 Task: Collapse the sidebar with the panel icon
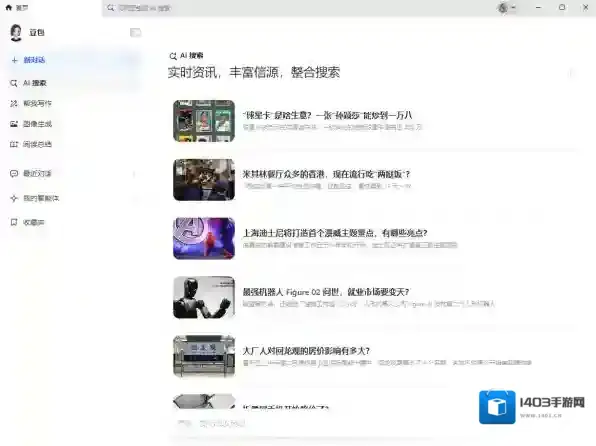pyautogui.click(x=136, y=33)
